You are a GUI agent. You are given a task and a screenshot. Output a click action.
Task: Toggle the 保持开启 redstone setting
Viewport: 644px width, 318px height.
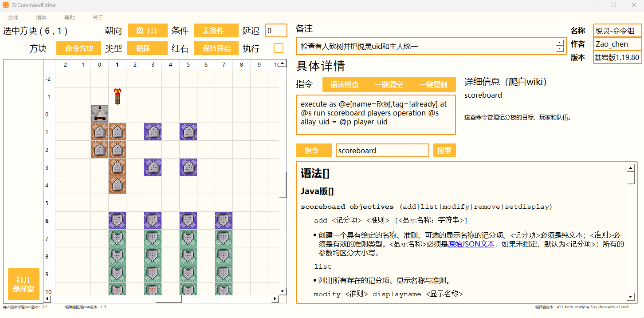tap(216, 48)
